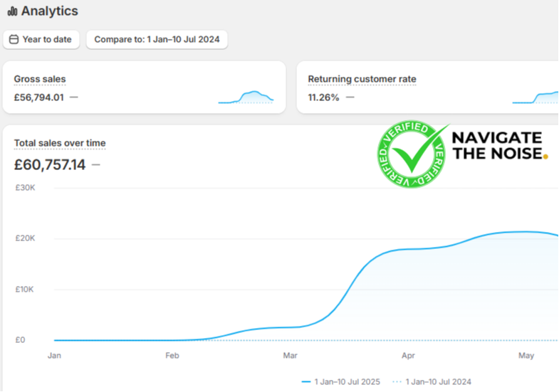
Task: Click the Jan x-axis label
Action: point(54,356)
